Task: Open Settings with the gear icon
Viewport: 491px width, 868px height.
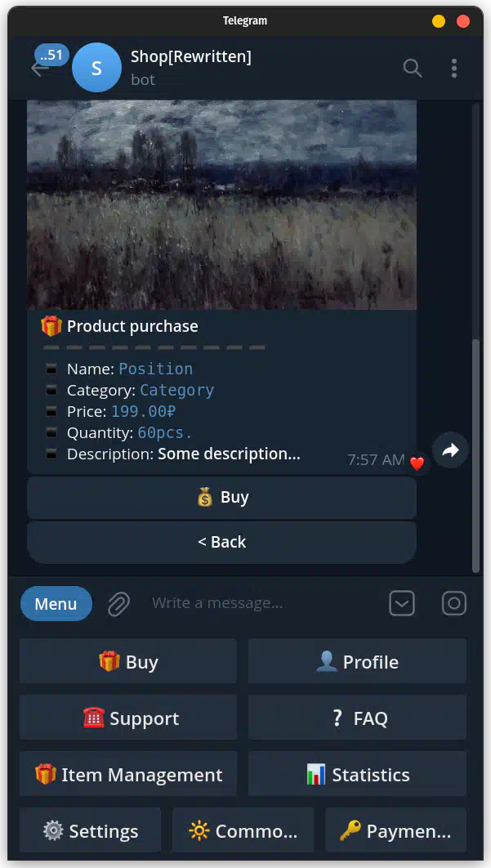Action: tap(90, 830)
